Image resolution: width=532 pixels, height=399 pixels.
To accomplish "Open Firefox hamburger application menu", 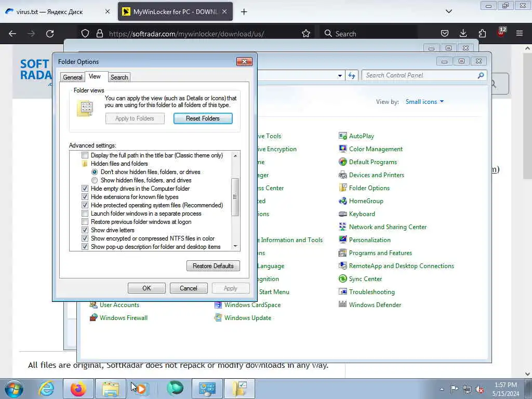I will pos(520,33).
